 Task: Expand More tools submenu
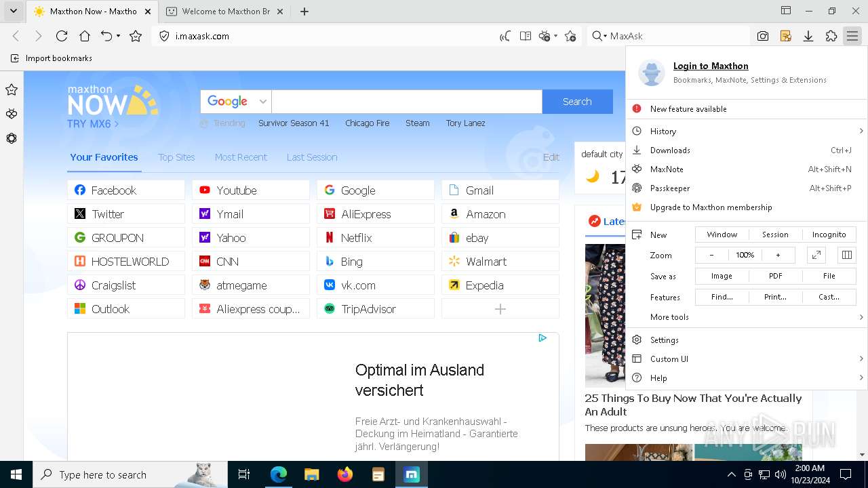[x=747, y=317]
